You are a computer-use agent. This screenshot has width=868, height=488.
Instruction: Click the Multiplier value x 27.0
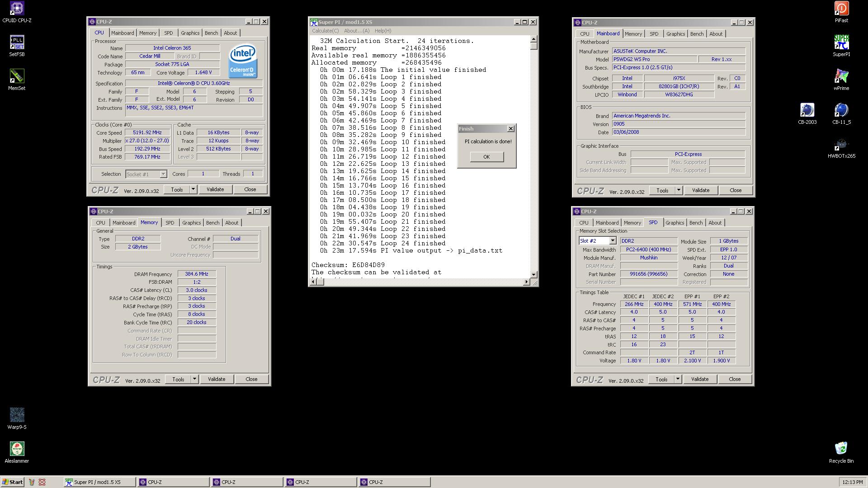coord(147,141)
